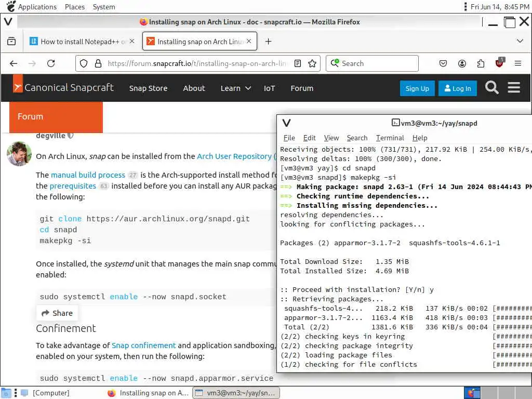Click the site padlock icon
The width and height of the screenshot is (532, 399).
coord(98,63)
